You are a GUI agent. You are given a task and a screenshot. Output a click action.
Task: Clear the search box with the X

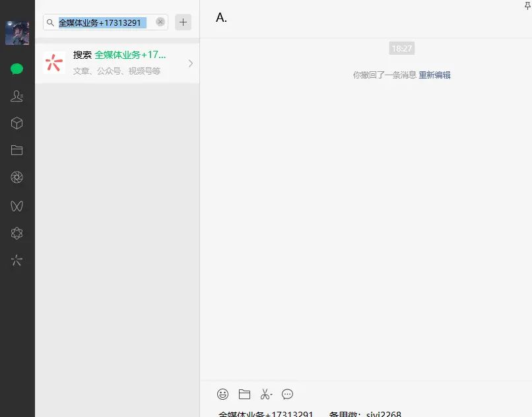(160, 22)
